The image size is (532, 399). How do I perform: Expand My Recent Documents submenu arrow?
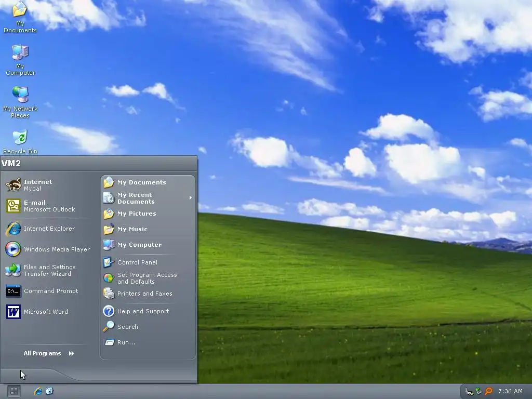click(191, 198)
